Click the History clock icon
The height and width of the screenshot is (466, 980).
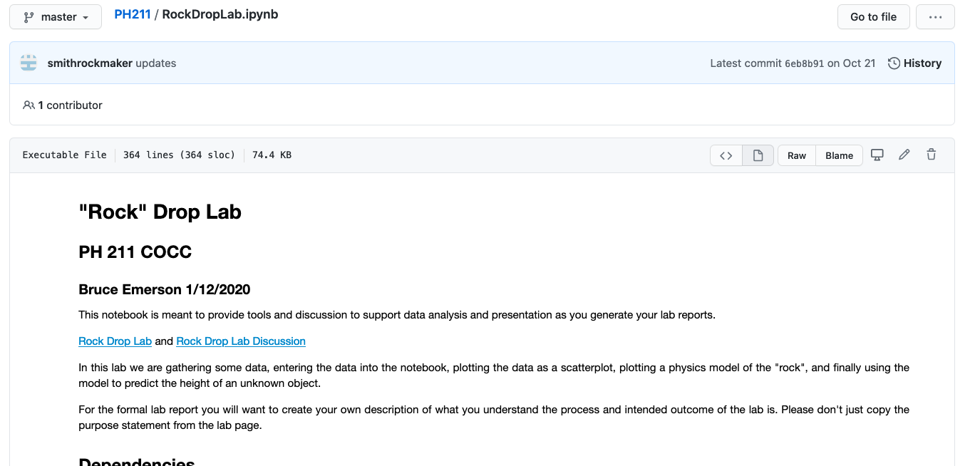[894, 63]
